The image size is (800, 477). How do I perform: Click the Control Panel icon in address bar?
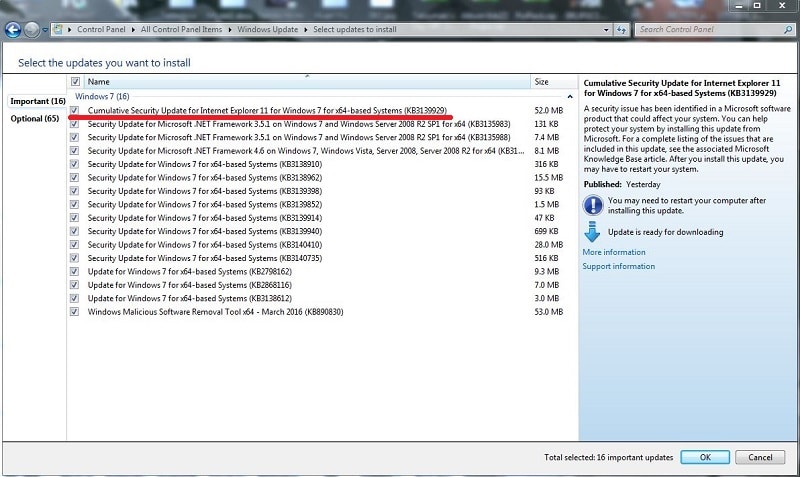(x=58, y=30)
